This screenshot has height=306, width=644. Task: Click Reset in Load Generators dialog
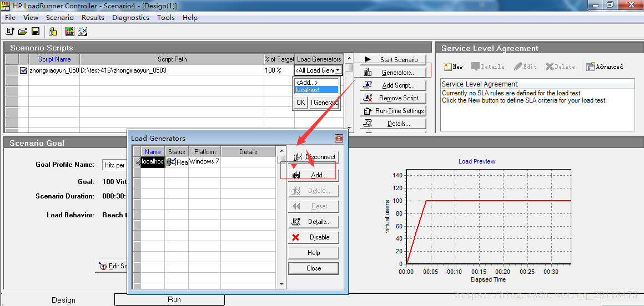(x=314, y=206)
